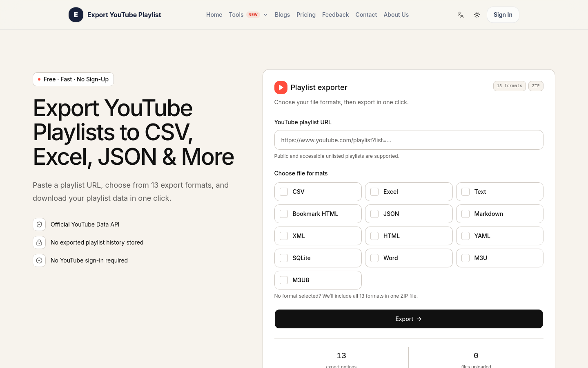
Task: Focus the YouTube playlist URL field
Action: pos(409,140)
